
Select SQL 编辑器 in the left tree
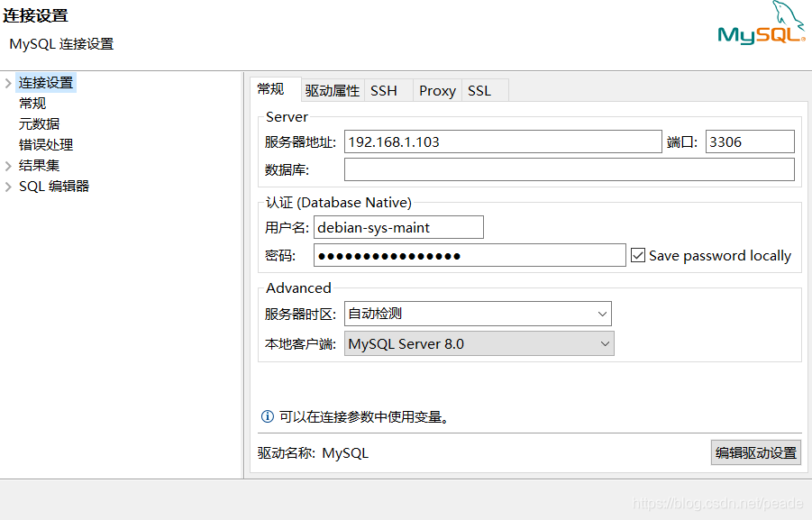point(54,187)
